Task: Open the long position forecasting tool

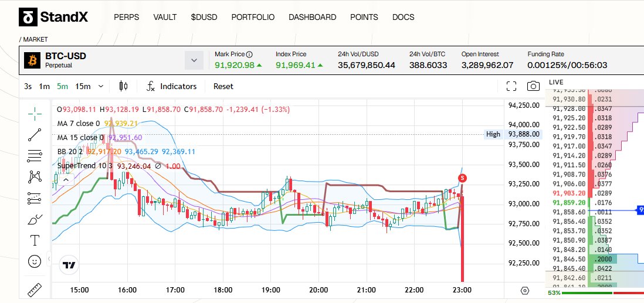Action: click(35, 198)
